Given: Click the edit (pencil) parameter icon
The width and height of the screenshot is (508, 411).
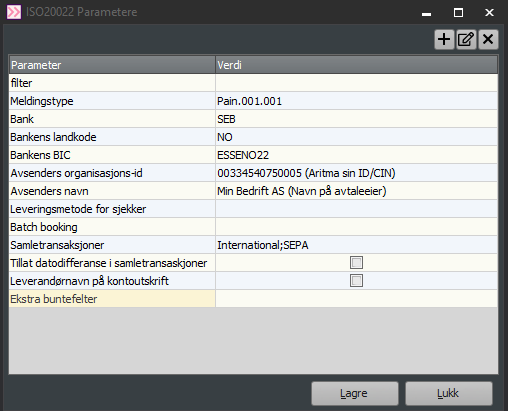Looking at the screenshot, I should (x=466, y=39).
